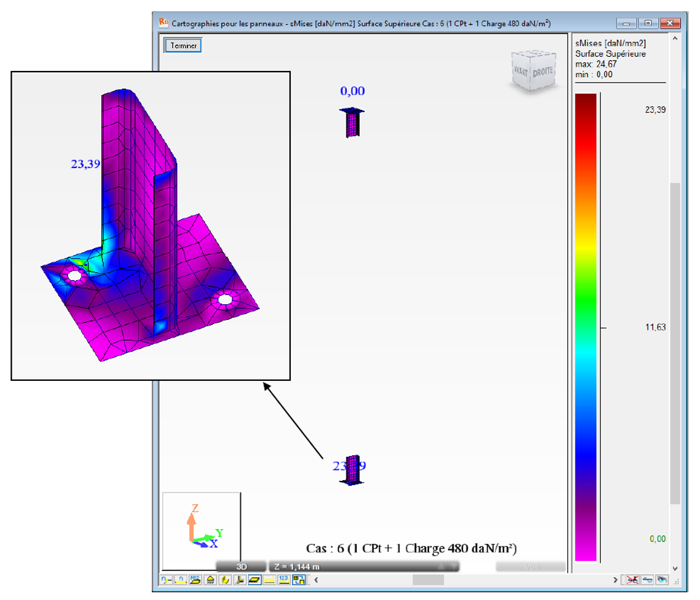Image resolution: width=700 pixels, height=600 pixels.
Task: Toggle N12 panel numbers icon
Action: click(196, 580)
